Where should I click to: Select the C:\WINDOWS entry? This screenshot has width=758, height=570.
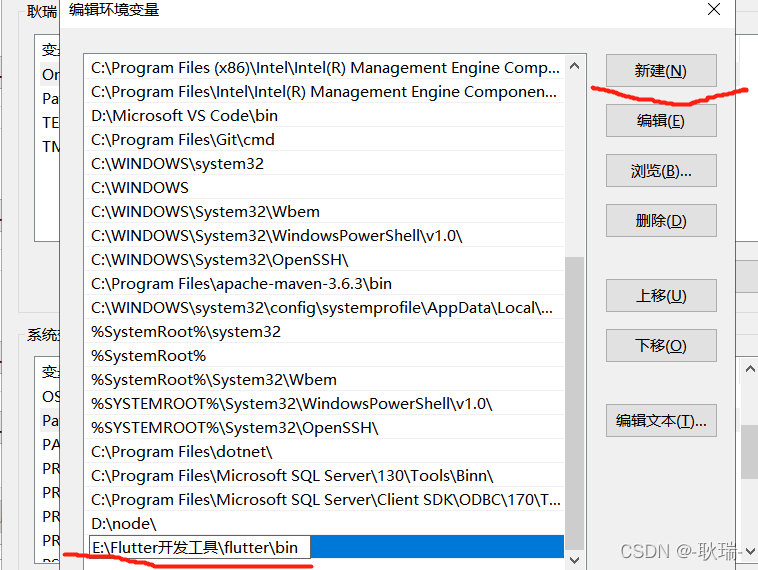pyautogui.click(x=324, y=188)
